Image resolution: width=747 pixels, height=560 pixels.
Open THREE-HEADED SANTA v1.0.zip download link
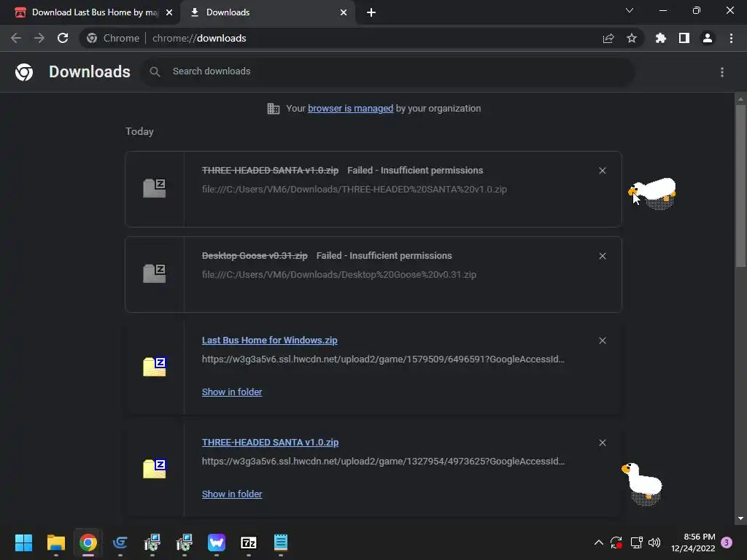[x=270, y=443]
